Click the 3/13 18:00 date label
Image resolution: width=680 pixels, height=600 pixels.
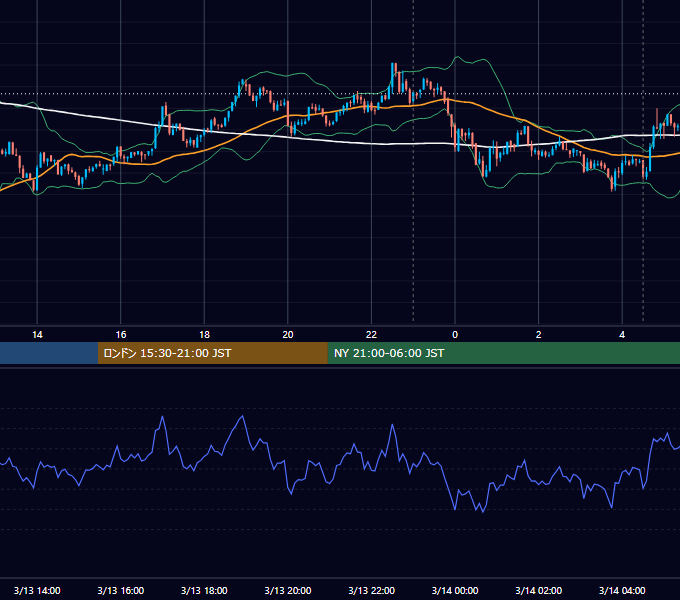tap(204, 590)
